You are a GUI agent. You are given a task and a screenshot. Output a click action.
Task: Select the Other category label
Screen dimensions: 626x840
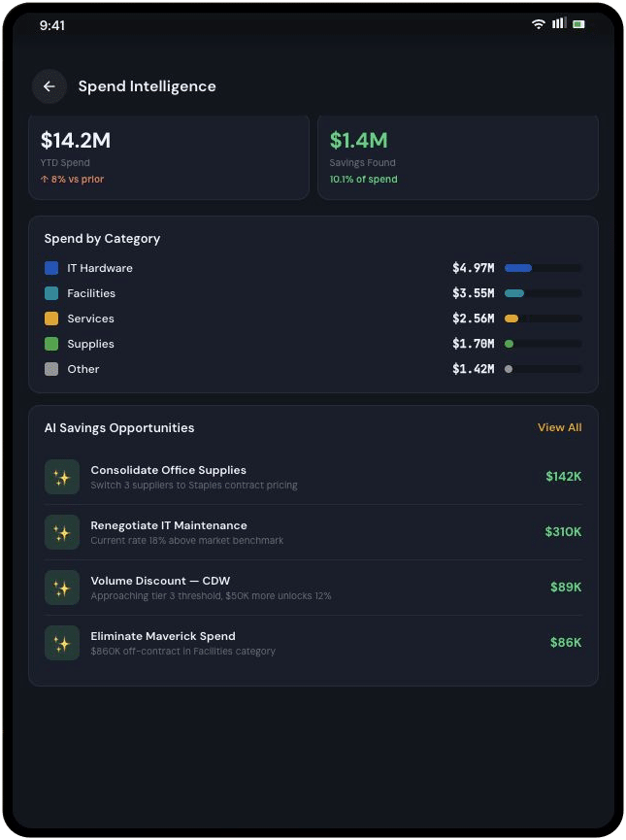pos(83,369)
